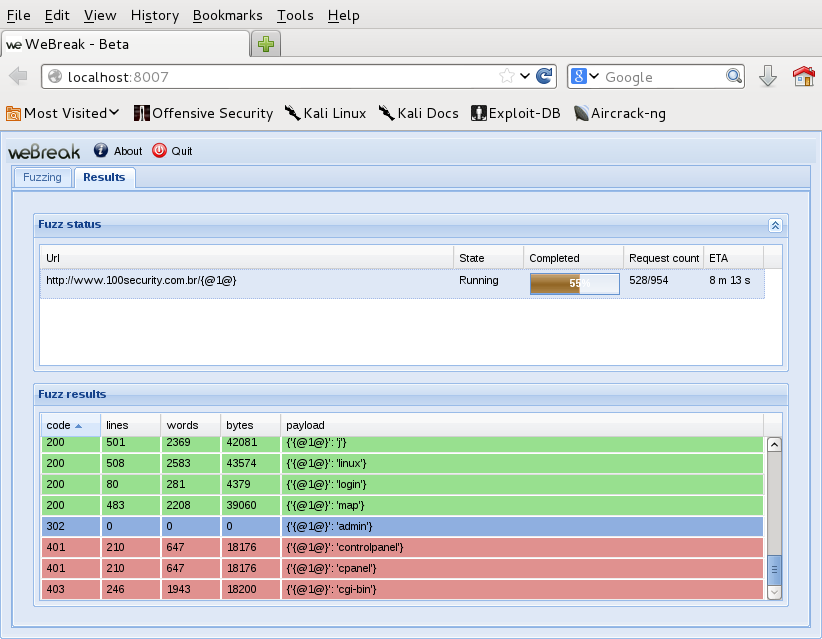Image resolution: width=822 pixels, height=639 pixels.
Task: Click the Quit link text
Action: pyautogui.click(x=182, y=151)
